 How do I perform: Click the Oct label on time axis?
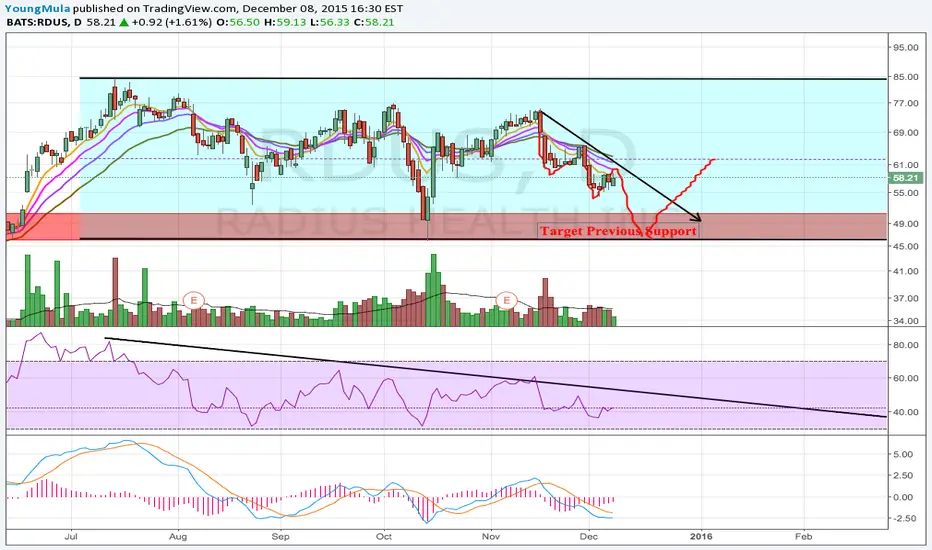click(384, 536)
